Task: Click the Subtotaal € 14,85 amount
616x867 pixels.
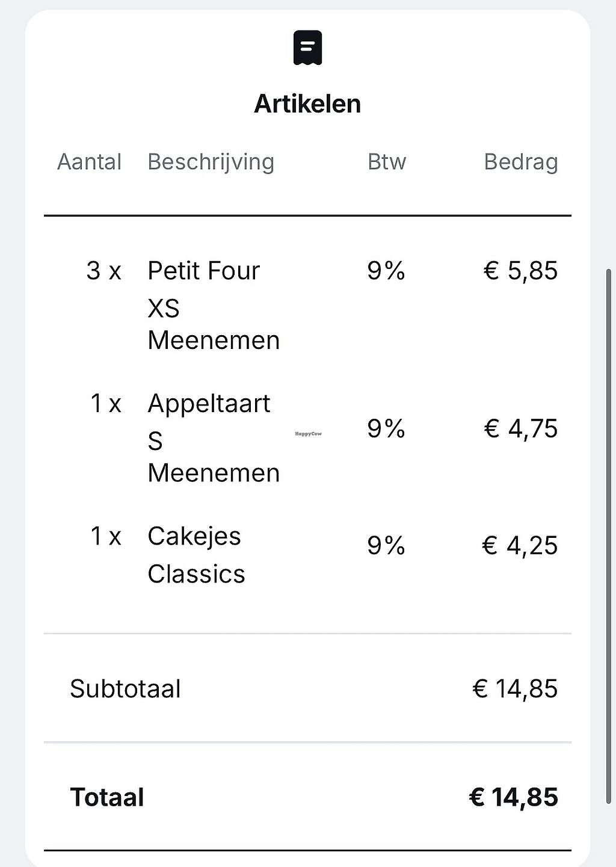Action: coord(516,689)
